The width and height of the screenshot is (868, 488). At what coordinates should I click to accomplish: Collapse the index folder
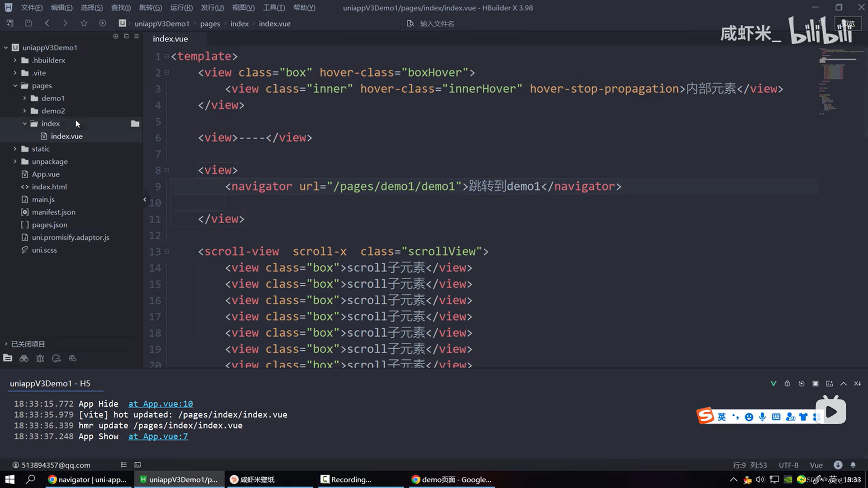(24, 123)
